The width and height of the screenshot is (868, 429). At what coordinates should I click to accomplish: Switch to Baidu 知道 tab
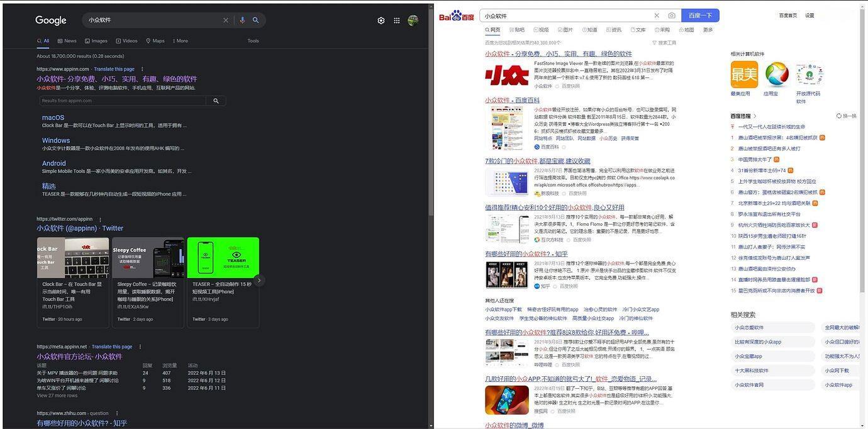pyautogui.click(x=589, y=30)
